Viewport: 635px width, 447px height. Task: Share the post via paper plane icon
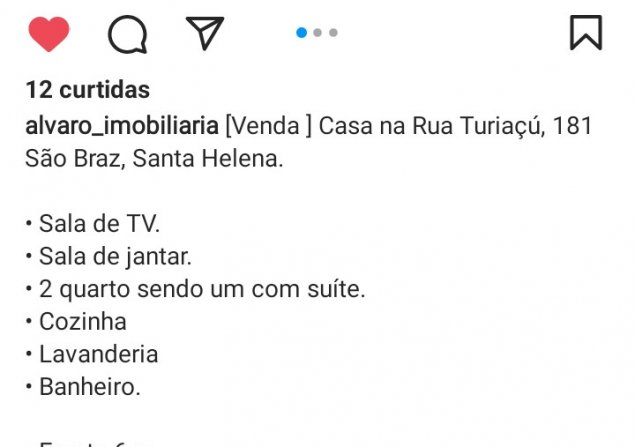(205, 33)
